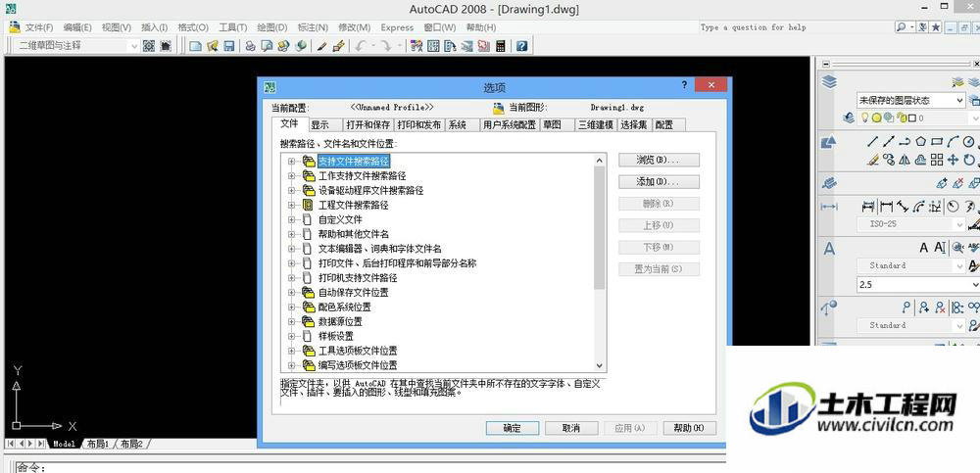Select the Polygon tool in dashboard
This screenshot has width=980, height=473.
pos(920,141)
